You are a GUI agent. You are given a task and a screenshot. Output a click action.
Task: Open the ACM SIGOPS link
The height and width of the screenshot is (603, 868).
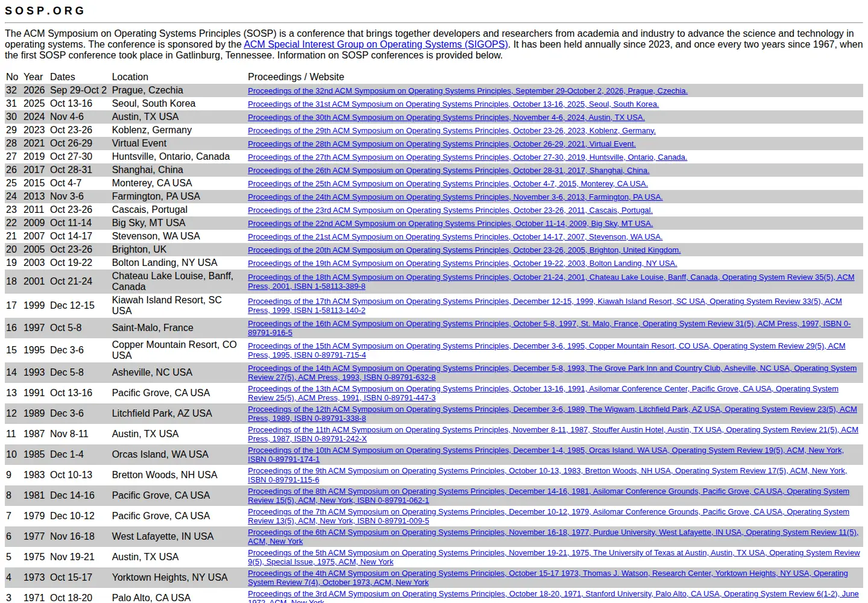376,45
